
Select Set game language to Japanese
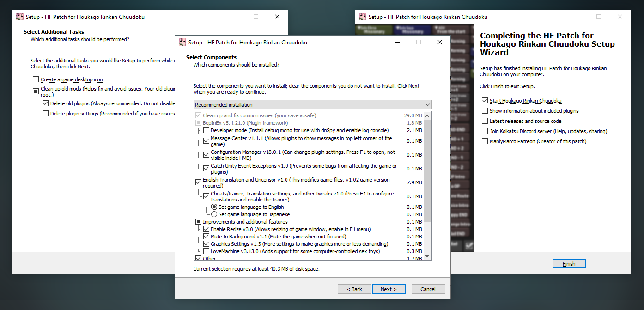[214, 214]
